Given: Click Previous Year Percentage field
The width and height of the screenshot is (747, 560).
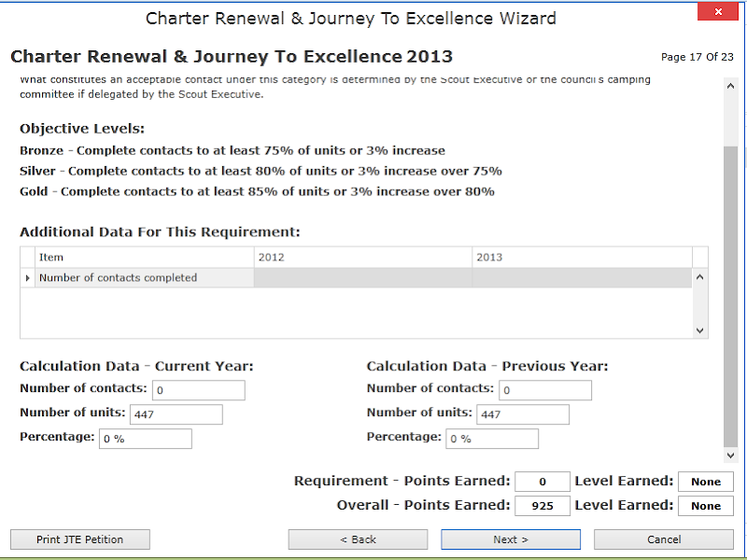Looking at the screenshot, I should pyautogui.click(x=492, y=439).
